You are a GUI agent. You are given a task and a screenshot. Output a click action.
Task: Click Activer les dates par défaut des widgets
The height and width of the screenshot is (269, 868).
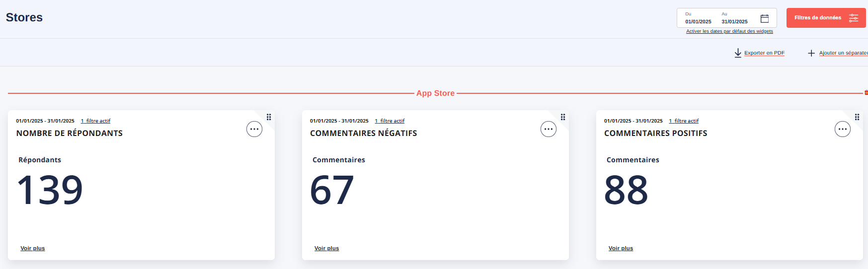click(729, 31)
